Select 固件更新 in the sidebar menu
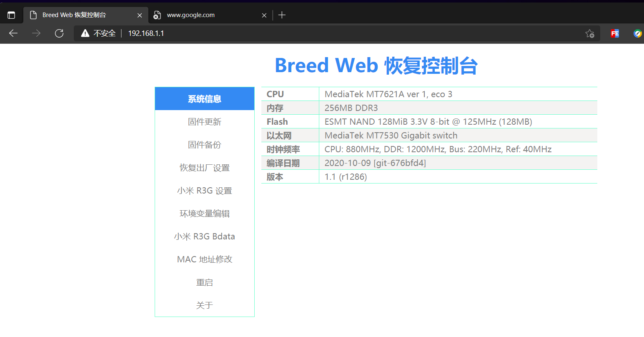644x337 pixels. (x=204, y=121)
